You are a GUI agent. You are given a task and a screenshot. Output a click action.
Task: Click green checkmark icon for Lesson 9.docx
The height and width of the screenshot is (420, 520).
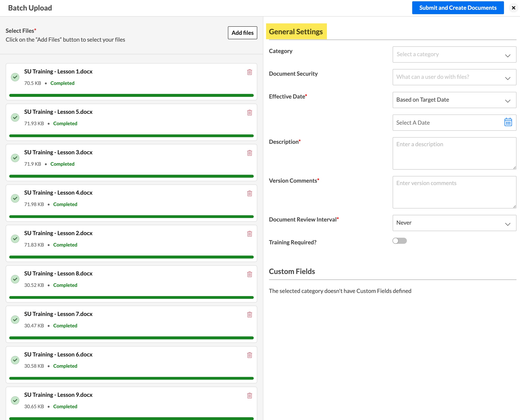pos(15,400)
